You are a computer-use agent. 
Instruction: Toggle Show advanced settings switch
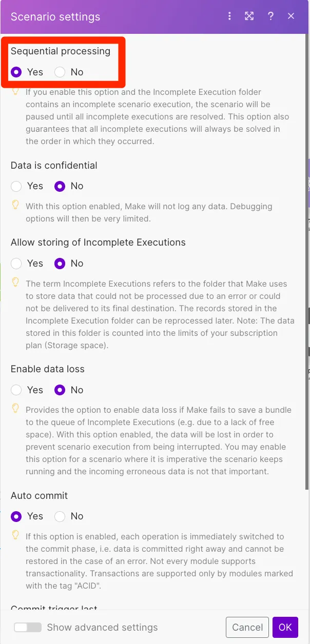click(28, 628)
